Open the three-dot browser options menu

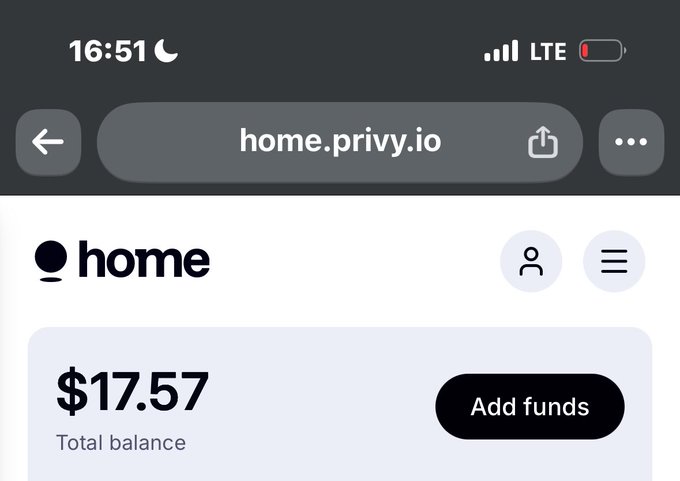tap(631, 142)
